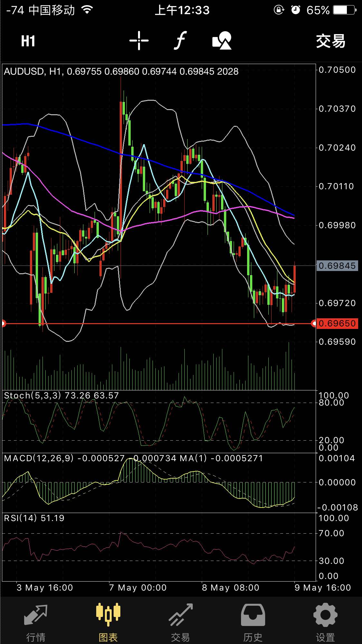Tap the Stochastic 80.00 level label
Viewport: 362px width, 644px height.
coord(331,403)
